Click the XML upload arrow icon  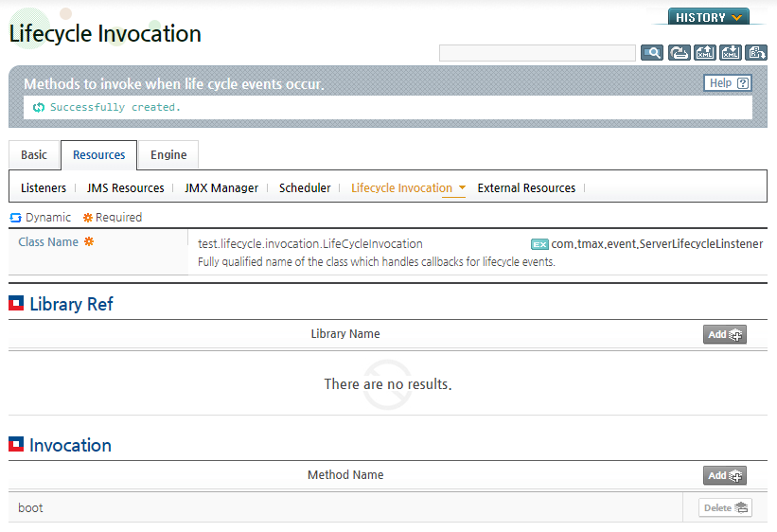(x=705, y=53)
